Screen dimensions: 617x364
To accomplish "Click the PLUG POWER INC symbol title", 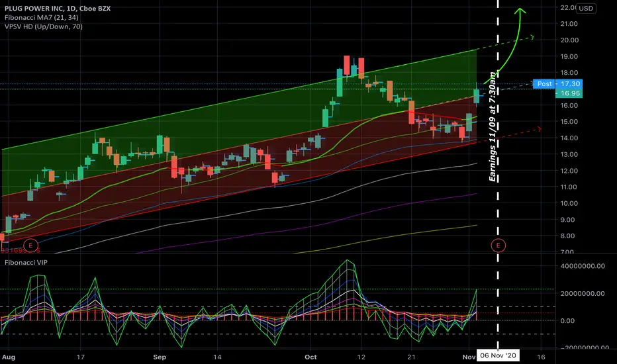I will 58,8.
